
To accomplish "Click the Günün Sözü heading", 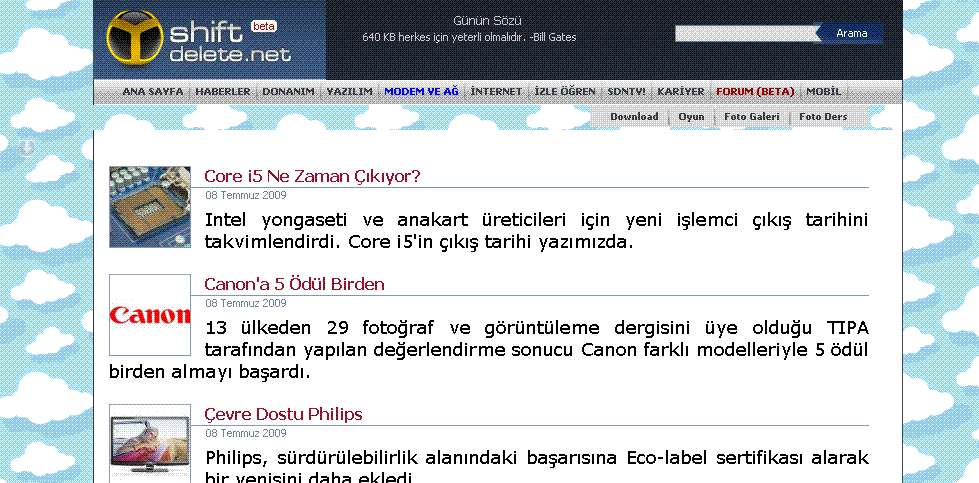I will [487, 21].
